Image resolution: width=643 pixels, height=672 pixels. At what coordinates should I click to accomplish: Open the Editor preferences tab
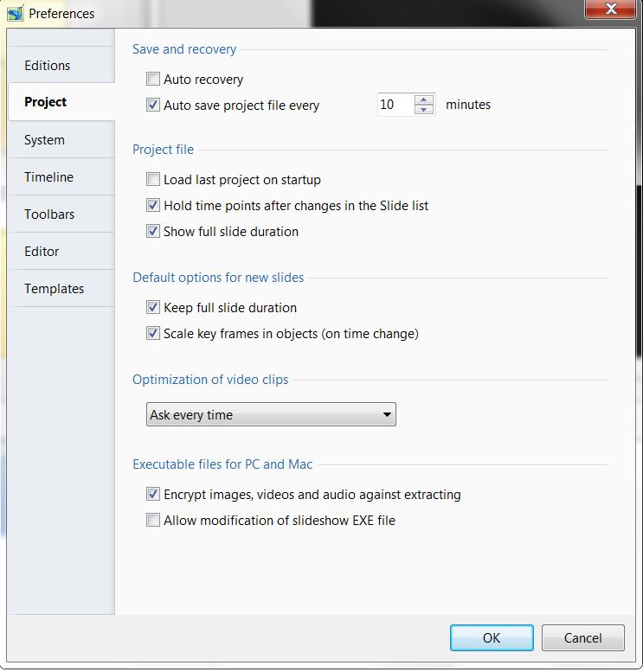coord(42,252)
